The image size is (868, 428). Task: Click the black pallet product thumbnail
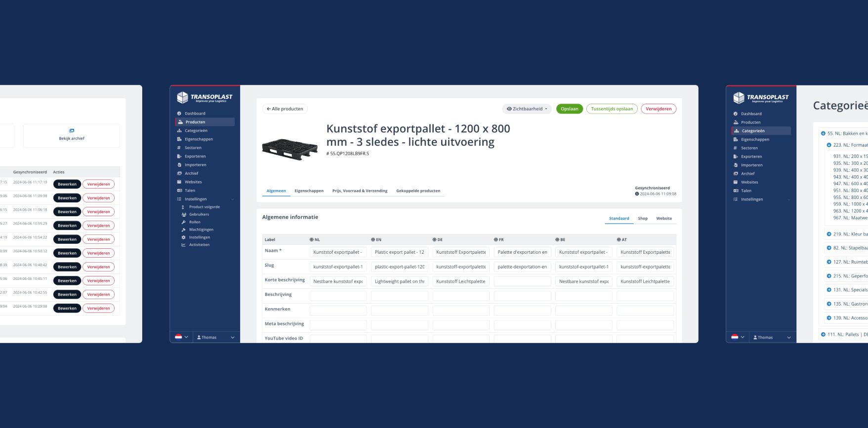coord(289,149)
